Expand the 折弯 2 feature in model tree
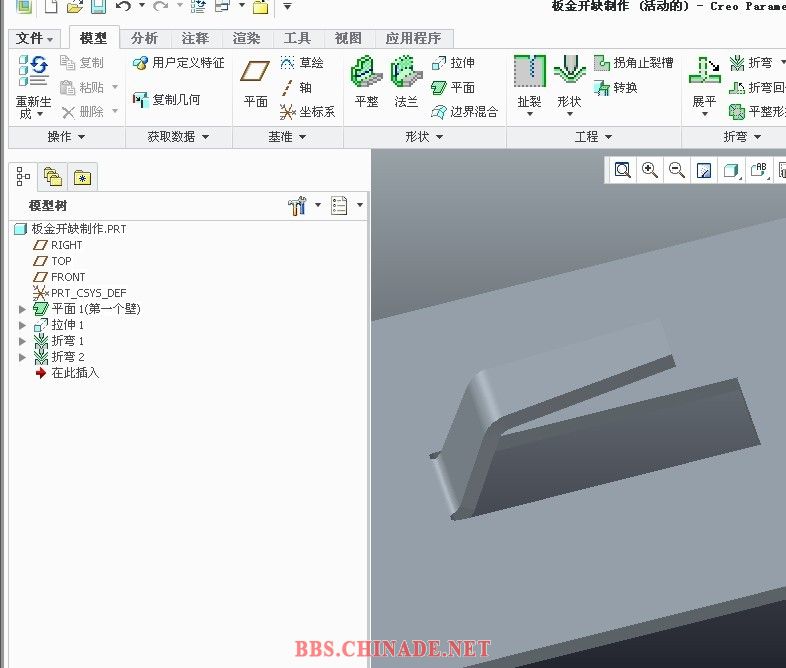Screen dimensions: 786x668 [x=23, y=357]
